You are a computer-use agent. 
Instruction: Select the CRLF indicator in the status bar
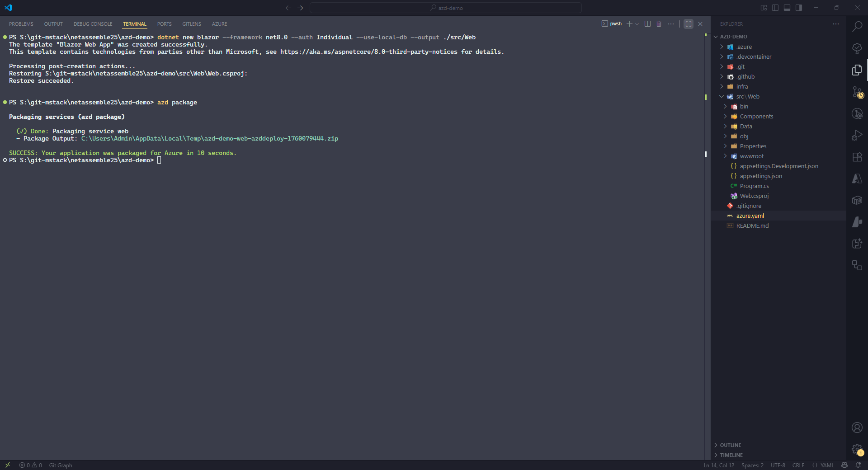point(798,465)
